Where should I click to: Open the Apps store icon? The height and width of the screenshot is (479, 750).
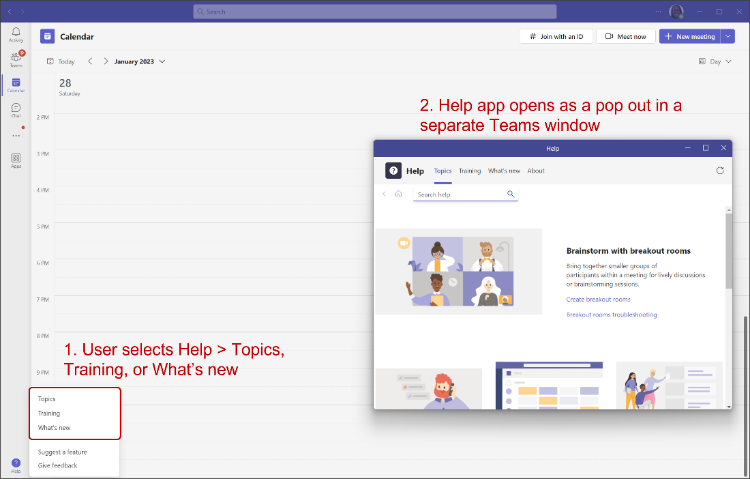tap(16, 160)
